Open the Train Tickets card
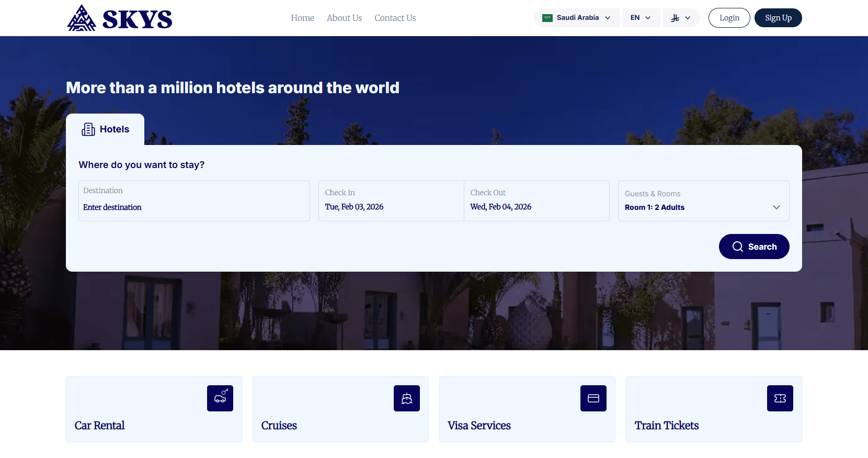Viewport: 868px width, 458px height. pos(714,409)
